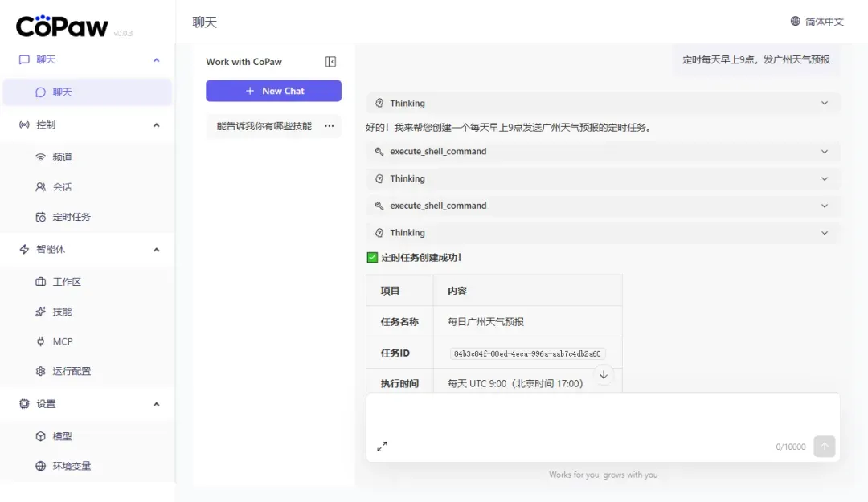Expand the first Thinking block
This screenshot has width=868, height=502.
[603, 104]
